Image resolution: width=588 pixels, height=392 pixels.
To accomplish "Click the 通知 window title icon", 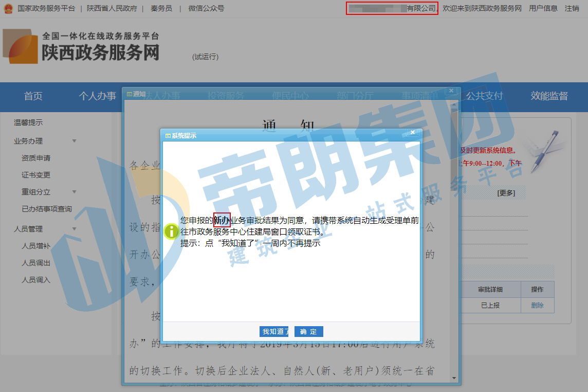I will point(130,94).
